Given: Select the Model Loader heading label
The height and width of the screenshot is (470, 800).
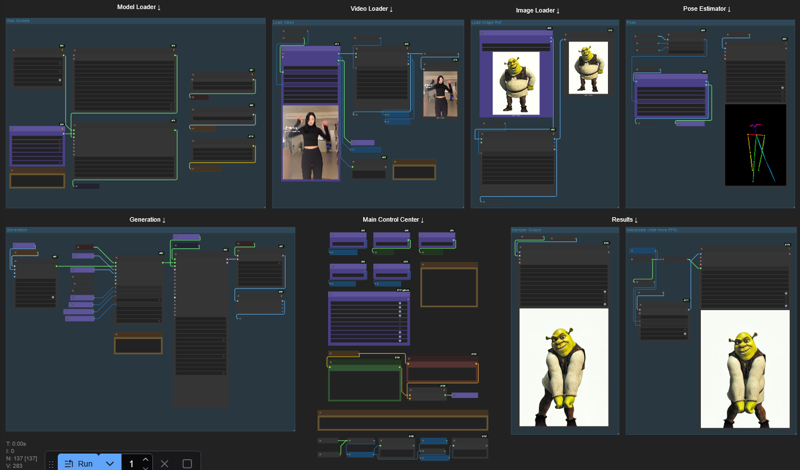Looking at the screenshot, I should tap(138, 7).
